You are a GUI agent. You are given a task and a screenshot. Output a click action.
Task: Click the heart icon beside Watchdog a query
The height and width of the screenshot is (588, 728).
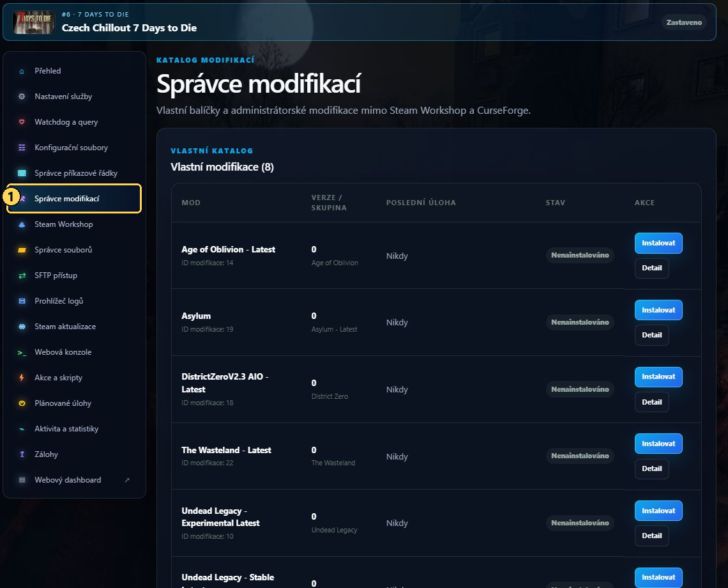(x=22, y=122)
